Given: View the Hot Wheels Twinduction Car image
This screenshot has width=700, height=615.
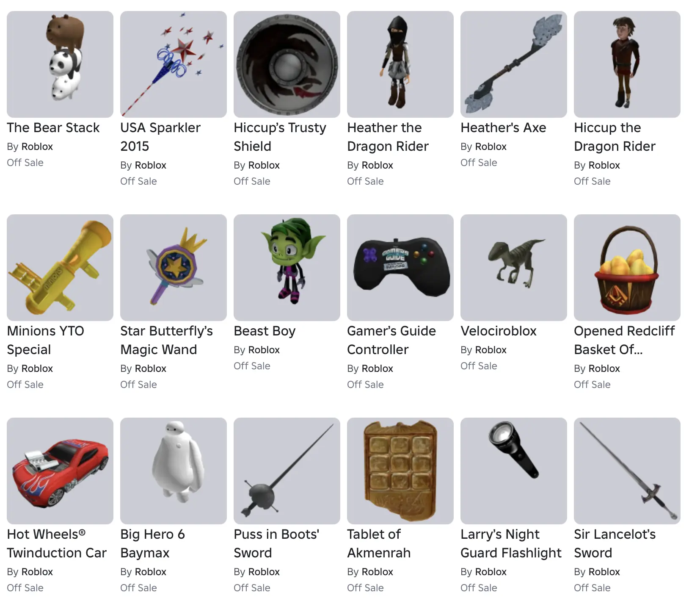Looking at the screenshot, I should click(x=60, y=471).
